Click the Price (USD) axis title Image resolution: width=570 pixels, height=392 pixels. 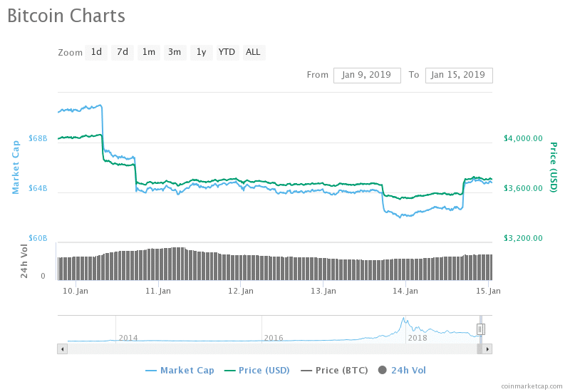click(x=554, y=167)
